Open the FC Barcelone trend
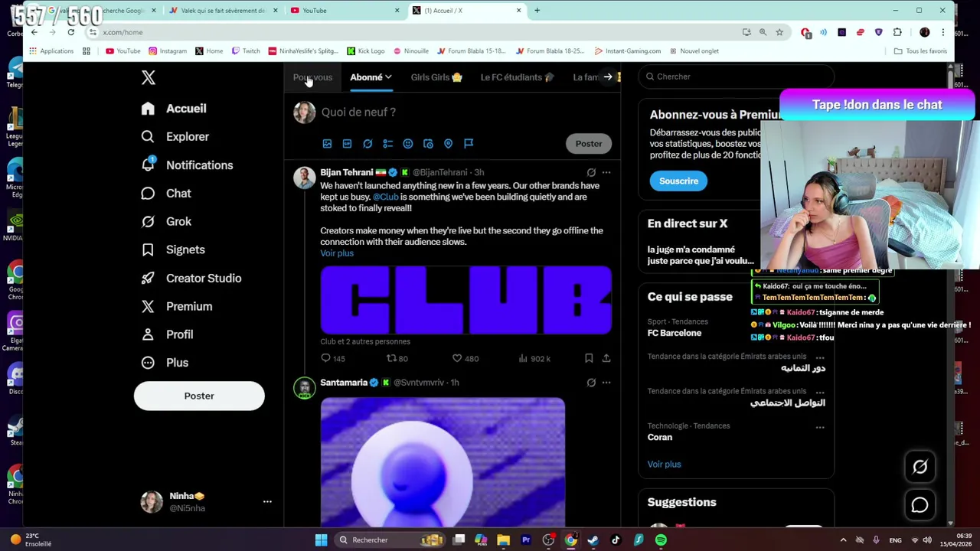Screen dimensions: 980x551 pyautogui.click(x=675, y=334)
